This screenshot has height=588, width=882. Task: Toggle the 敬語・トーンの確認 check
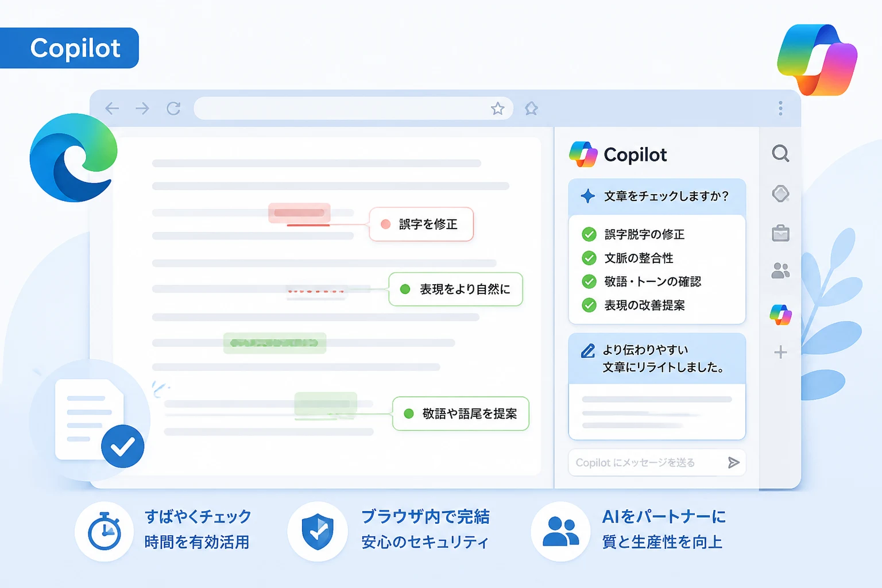[589, 281]
